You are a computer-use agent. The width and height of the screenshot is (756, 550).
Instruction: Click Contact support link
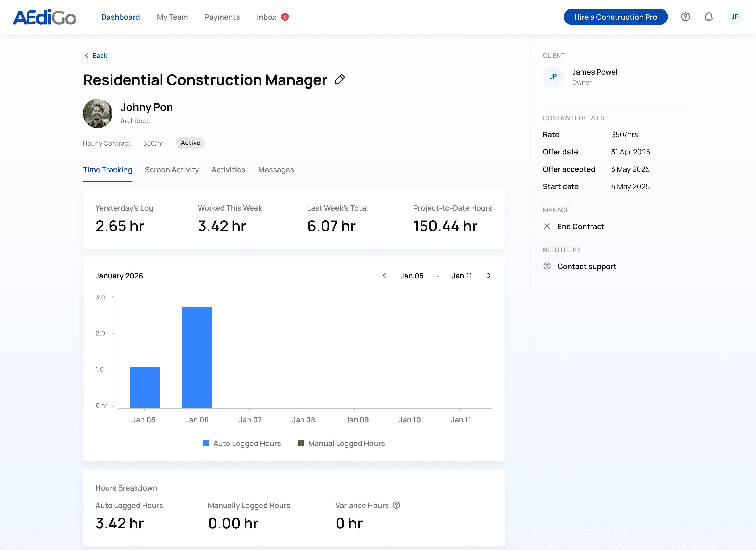(587, 266)
